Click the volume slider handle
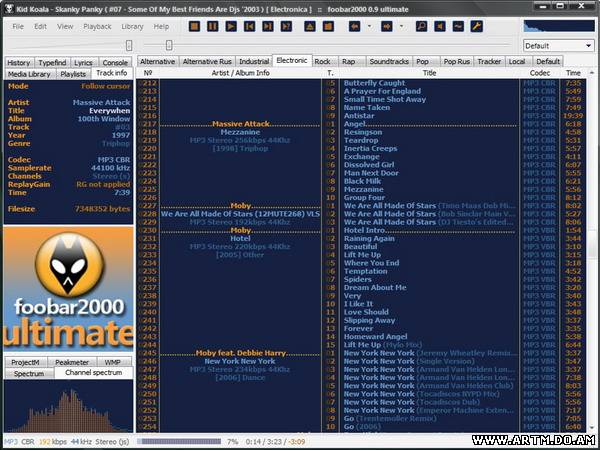The image size is (600, 450). tap(129, 46)
